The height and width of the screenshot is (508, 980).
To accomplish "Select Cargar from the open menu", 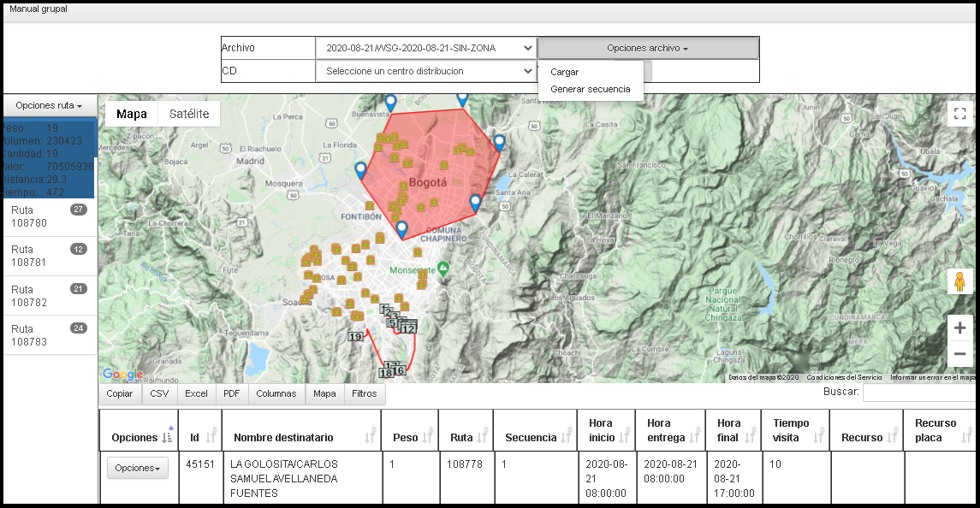I will tap(565, 73).
